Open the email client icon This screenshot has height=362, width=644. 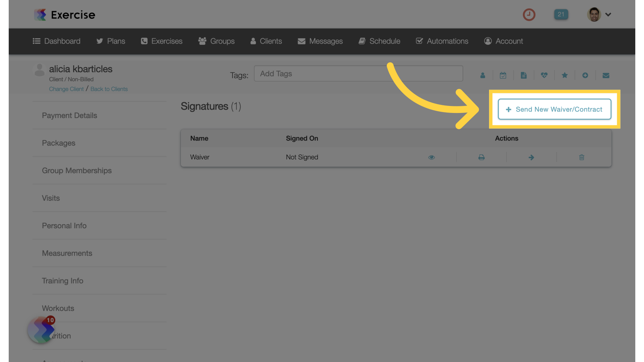(606, 75)
